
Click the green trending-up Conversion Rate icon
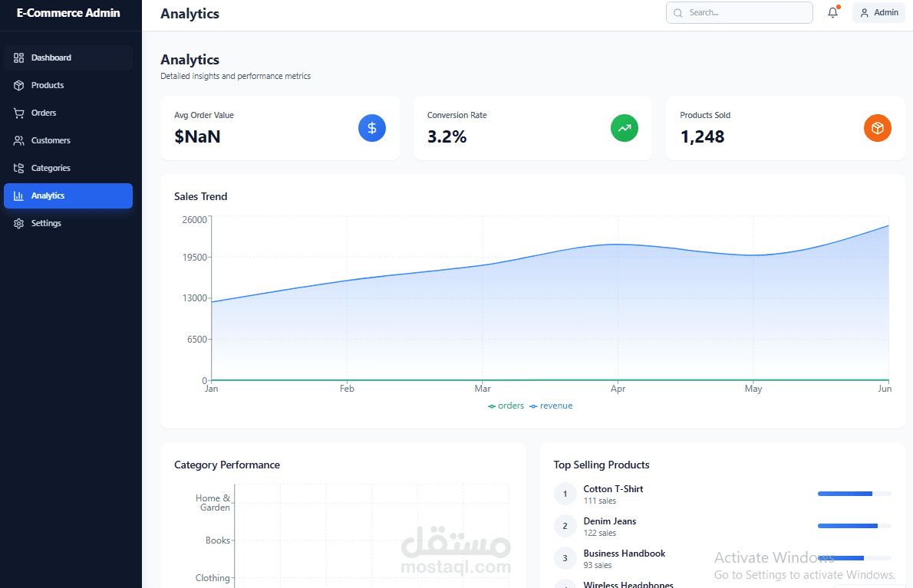click(x=625, y=128)
